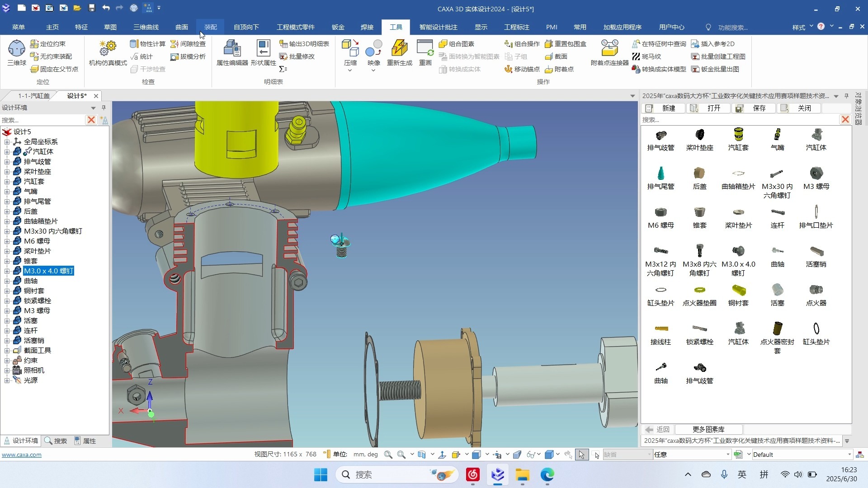Expand the 约束 tree node
868x488 pixels.
click(7, 361)
